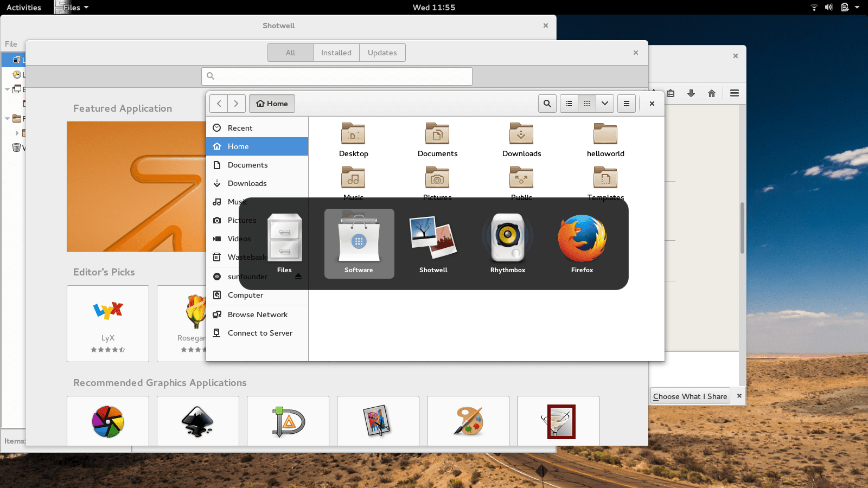Open the Firefox hamburger menu
The width and height of the screenshot is (868, 488).
735,93
